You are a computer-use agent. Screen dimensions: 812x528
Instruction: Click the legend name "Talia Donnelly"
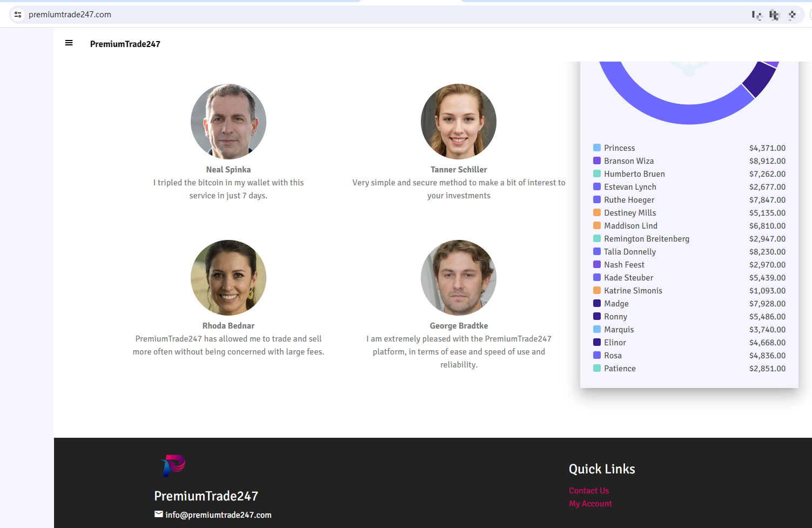[630, 252]
